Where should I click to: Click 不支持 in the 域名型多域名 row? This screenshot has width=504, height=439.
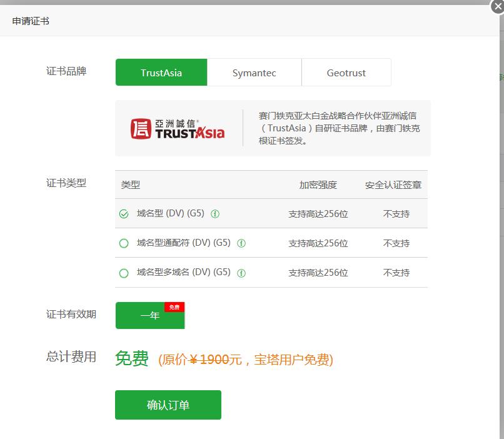396,273
